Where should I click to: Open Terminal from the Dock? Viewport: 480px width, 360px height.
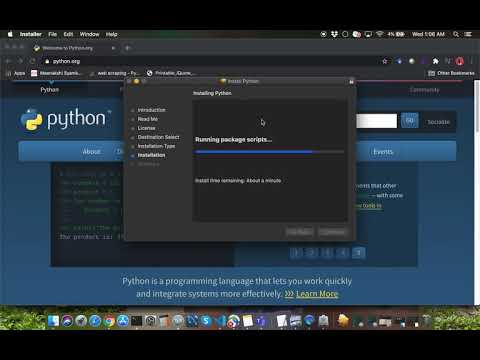(137, 321)
